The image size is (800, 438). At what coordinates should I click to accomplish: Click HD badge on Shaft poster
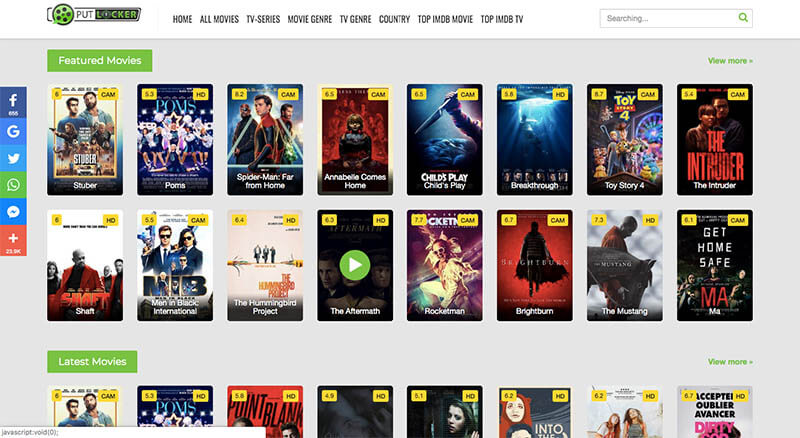click(111, 220)
